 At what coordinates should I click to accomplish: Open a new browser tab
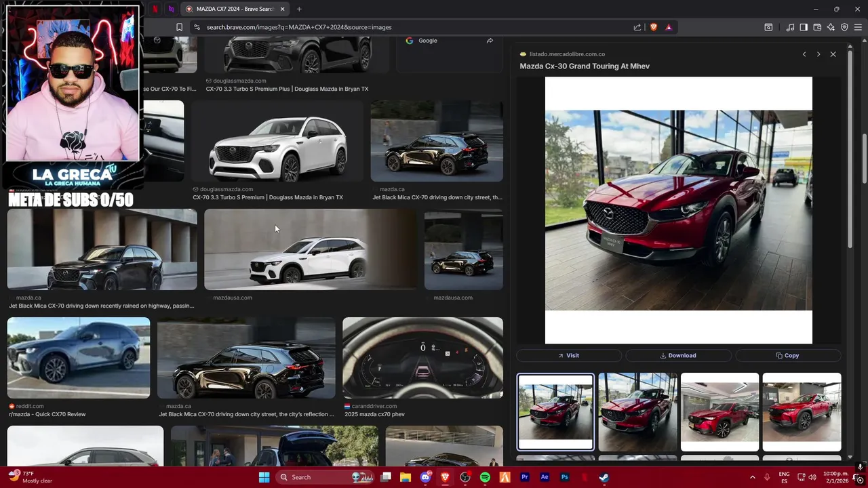click(x=299, y=9)
